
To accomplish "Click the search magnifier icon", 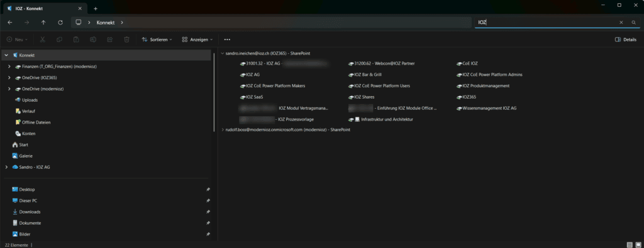I will click(634, 23).
